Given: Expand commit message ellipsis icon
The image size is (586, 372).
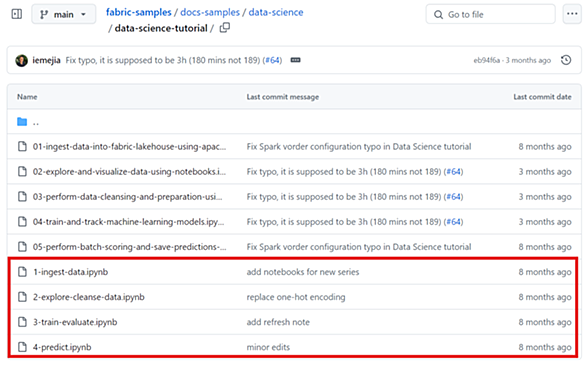Looking at the screenshot, I should coord(296,60).
